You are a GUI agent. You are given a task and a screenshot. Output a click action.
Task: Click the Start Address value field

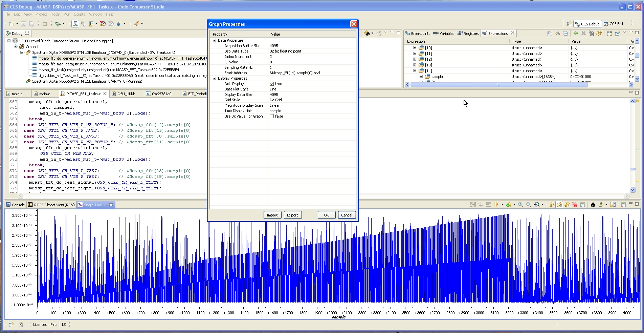[x=311, y=73]
